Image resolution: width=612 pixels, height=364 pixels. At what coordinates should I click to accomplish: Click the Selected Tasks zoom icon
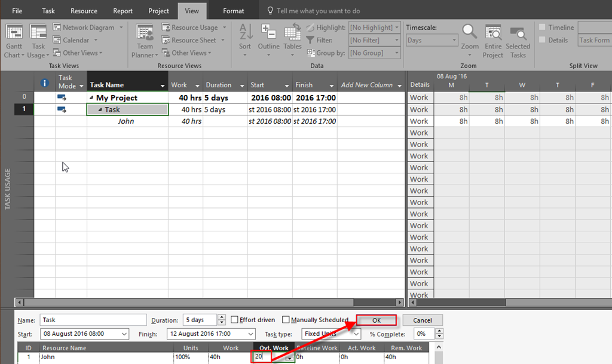point(518,33)
